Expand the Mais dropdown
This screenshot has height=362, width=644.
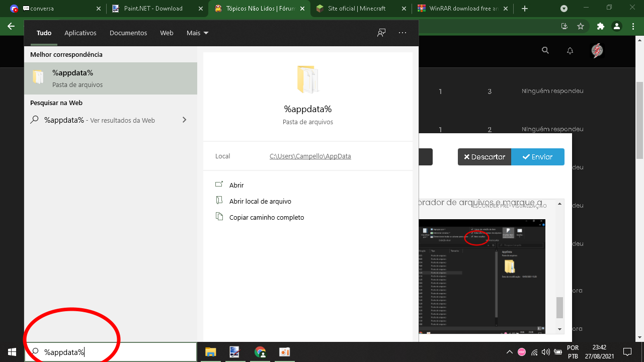tap(197, 33)
